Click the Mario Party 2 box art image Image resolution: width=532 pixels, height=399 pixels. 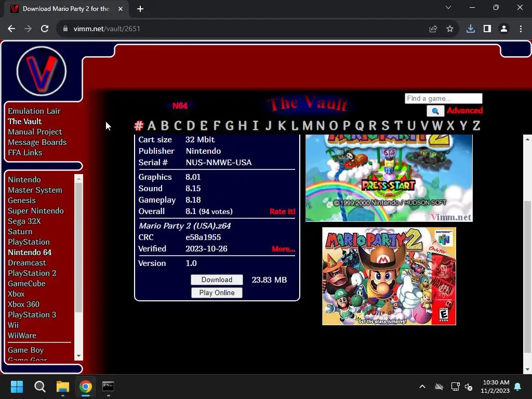coord(389,276)
